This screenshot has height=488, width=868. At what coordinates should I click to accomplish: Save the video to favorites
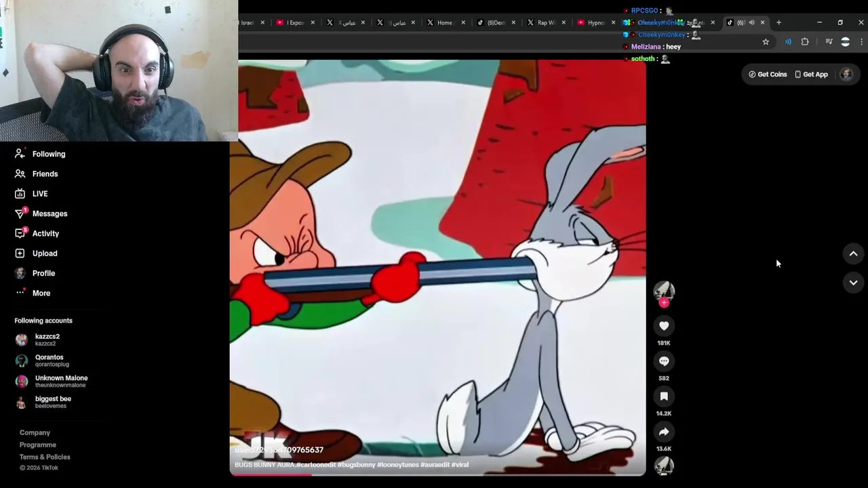664,396
